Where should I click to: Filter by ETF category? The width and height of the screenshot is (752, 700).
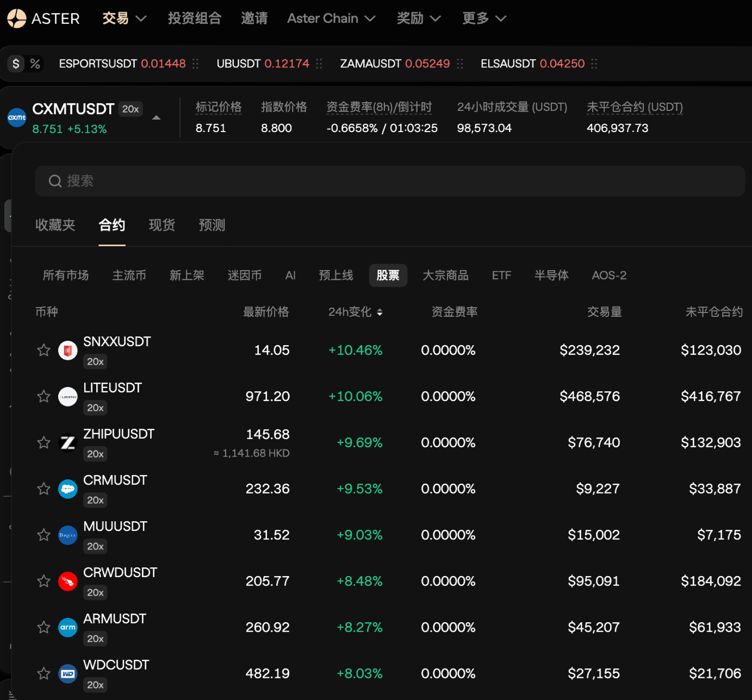tap(501, 276)
